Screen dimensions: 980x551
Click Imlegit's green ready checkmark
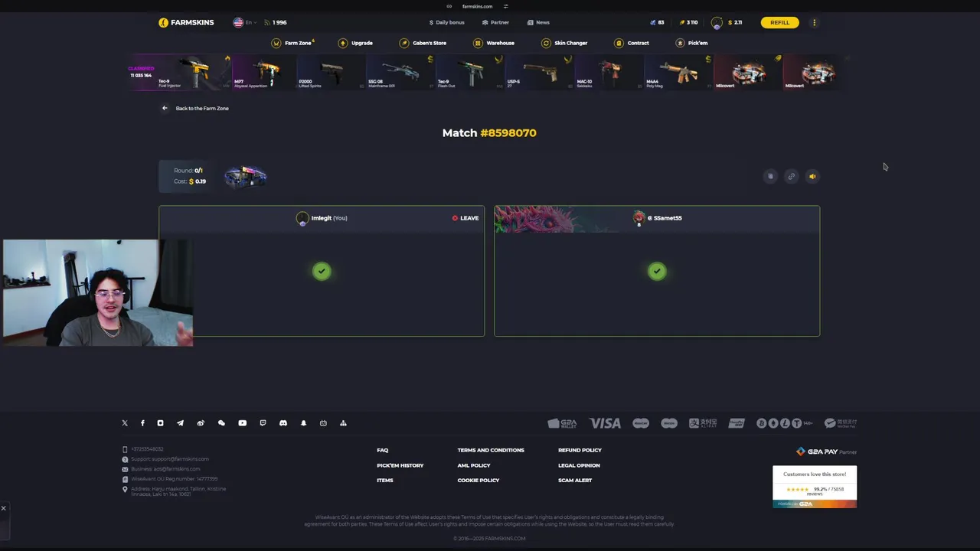(x=322, y=271)
